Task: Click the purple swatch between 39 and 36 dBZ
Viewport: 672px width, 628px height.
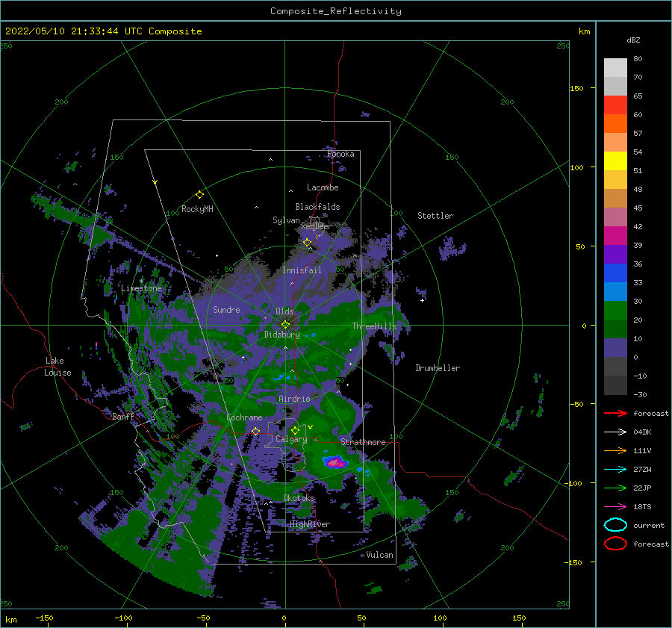Action: 615,254
